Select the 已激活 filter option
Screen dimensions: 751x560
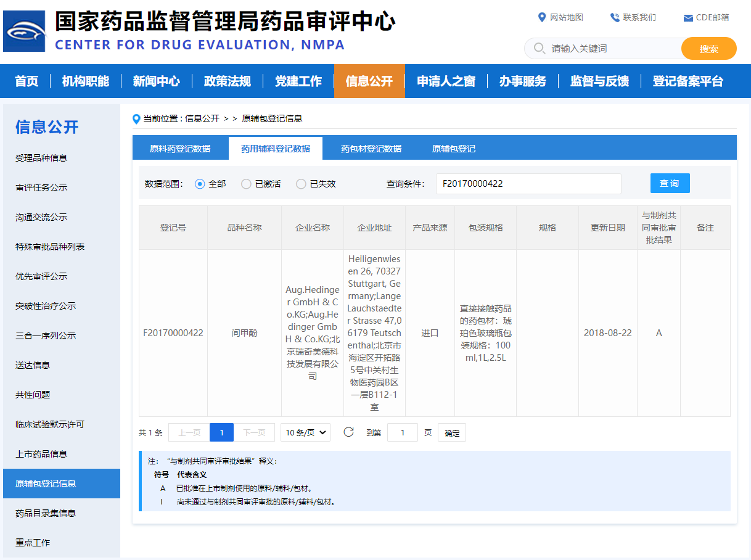click(x=247, y=183)
